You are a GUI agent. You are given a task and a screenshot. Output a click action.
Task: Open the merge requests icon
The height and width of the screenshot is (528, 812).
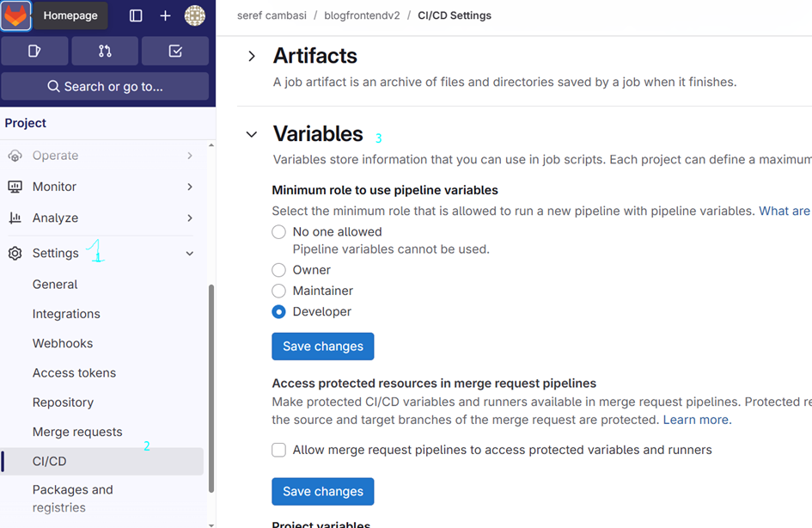tap(104, 51)
